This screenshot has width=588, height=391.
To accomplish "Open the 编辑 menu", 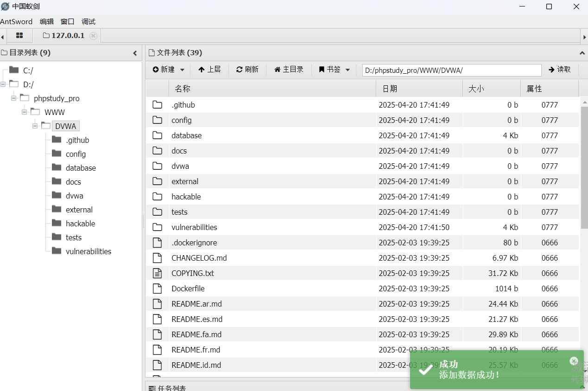I will click(x=47, y=22).
